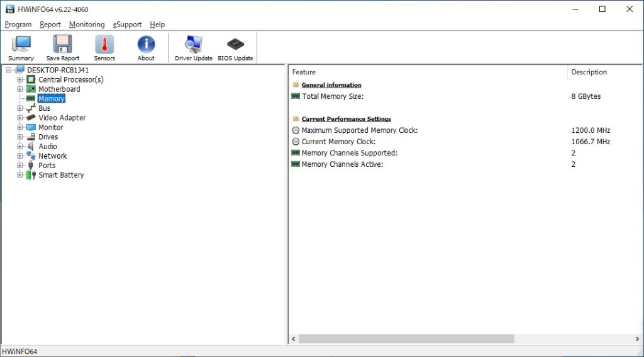Open the eSupport menu
Screen dimensions: 644x357
(127, 25)
